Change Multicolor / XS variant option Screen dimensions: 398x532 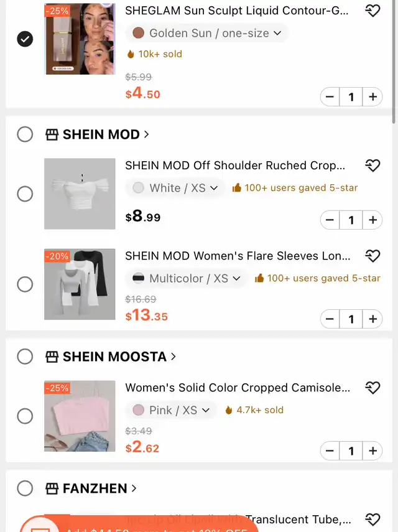click(x=186, y=279)
